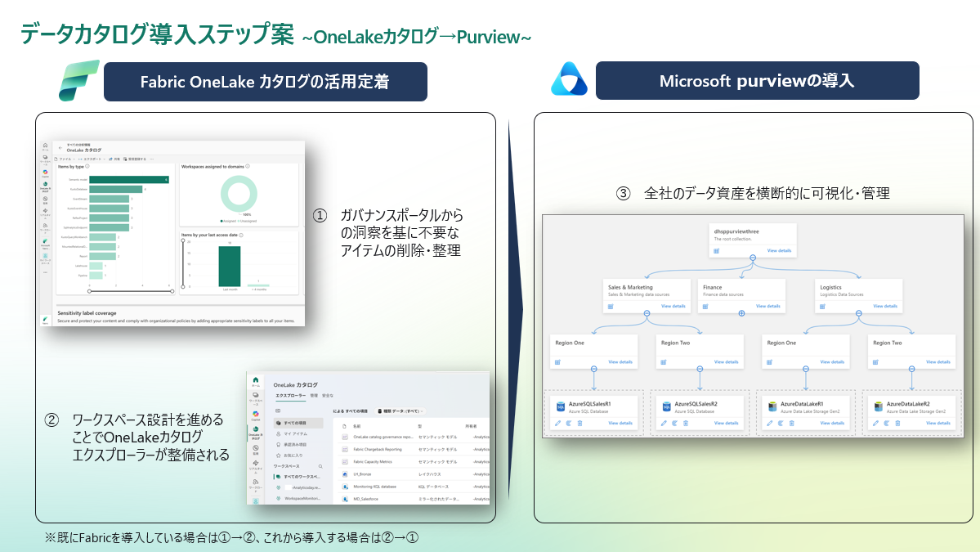Viewport: 980px width, 552px height.
Task: Switch to the third tab in OneLake catalog
Action: tap(328, 396)
